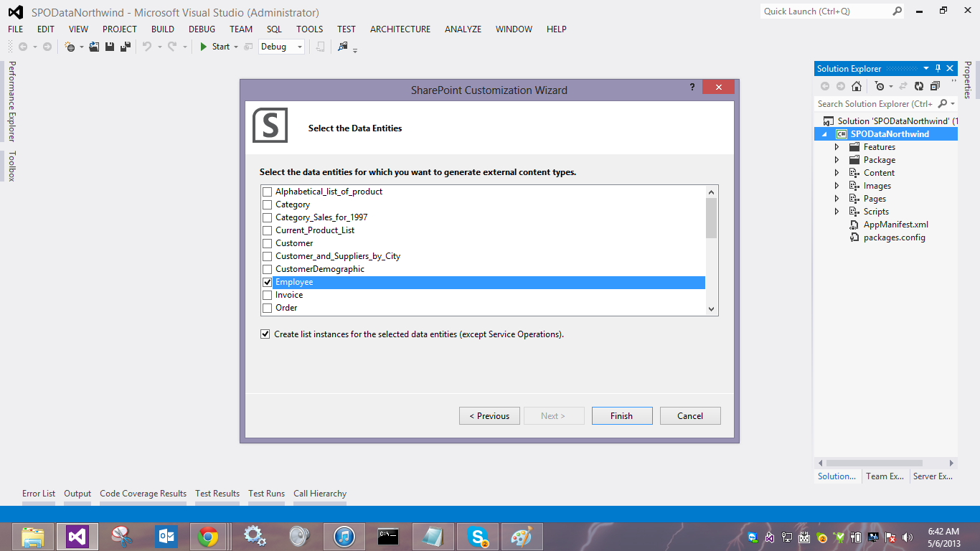
Task: Click the Save All toolbar icon
Action: point(126,47)
